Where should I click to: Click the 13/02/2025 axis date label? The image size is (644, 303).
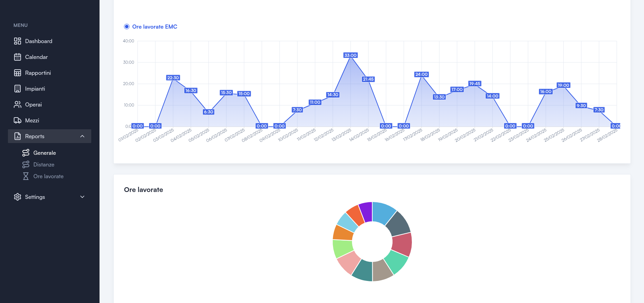pos(342,135)
